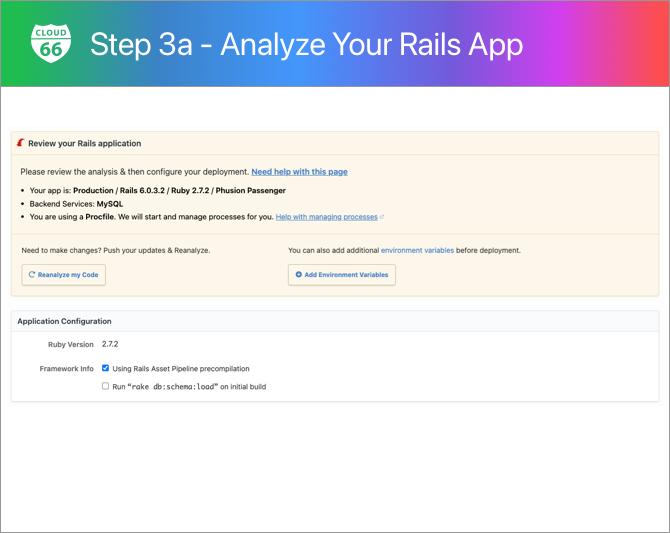670x533 pixels.
Task: Enable the rake db:schema:load checkbox
Action: 106,386
